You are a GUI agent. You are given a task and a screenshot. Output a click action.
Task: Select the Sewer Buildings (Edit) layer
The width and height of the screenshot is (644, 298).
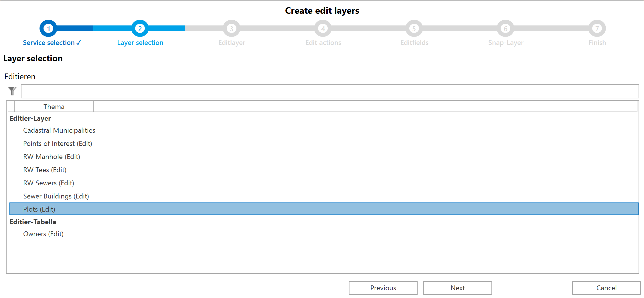pyautogui.click(x=56, y=196)
